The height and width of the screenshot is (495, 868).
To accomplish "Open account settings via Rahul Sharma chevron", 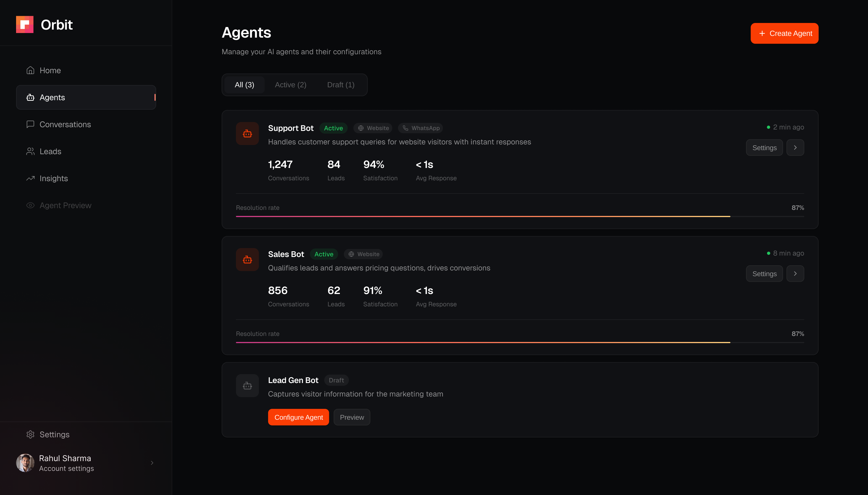I will tap(152, 463).
